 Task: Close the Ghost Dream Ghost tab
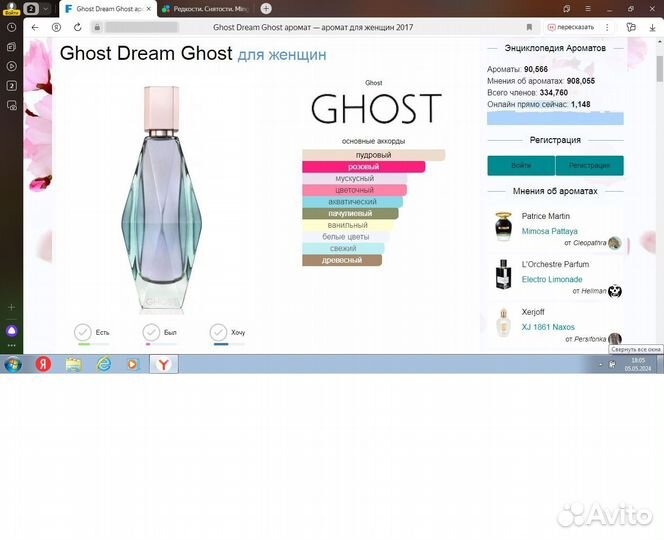[149, 8]
